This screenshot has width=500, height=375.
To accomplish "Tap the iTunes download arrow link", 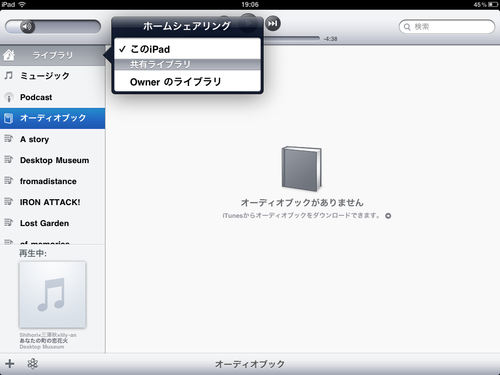I will pos(388,216).
